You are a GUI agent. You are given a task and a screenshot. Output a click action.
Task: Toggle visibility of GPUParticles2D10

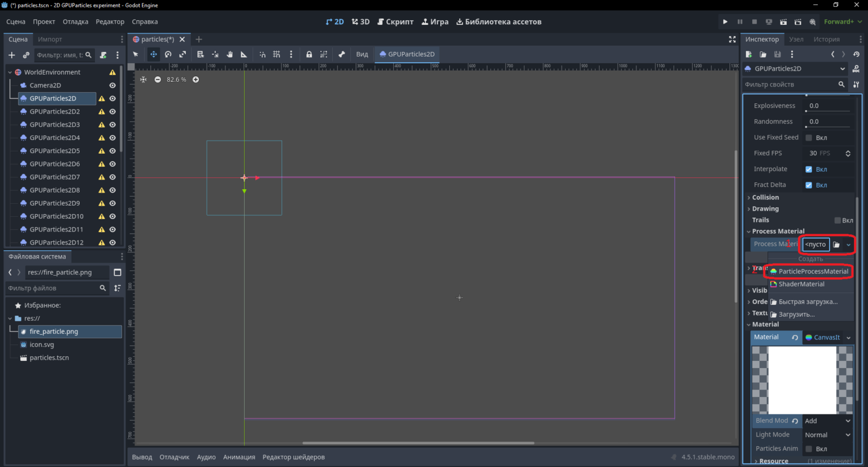click(x=112, y=216)
